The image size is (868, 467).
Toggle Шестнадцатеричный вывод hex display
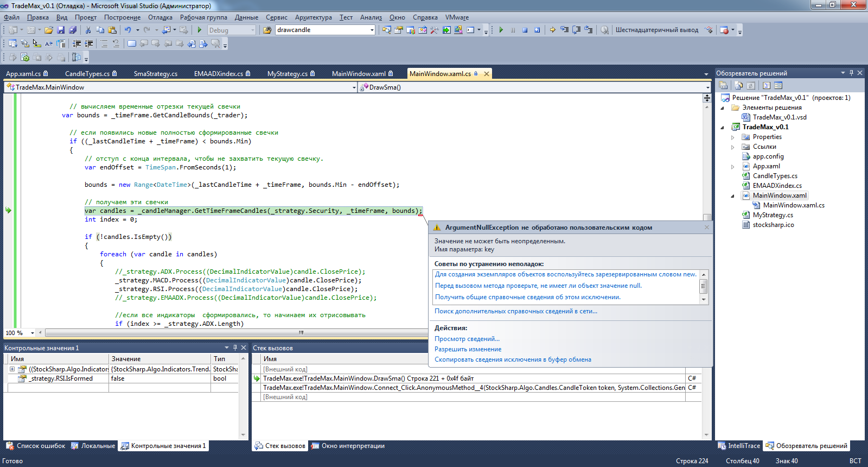click(656, 30)
